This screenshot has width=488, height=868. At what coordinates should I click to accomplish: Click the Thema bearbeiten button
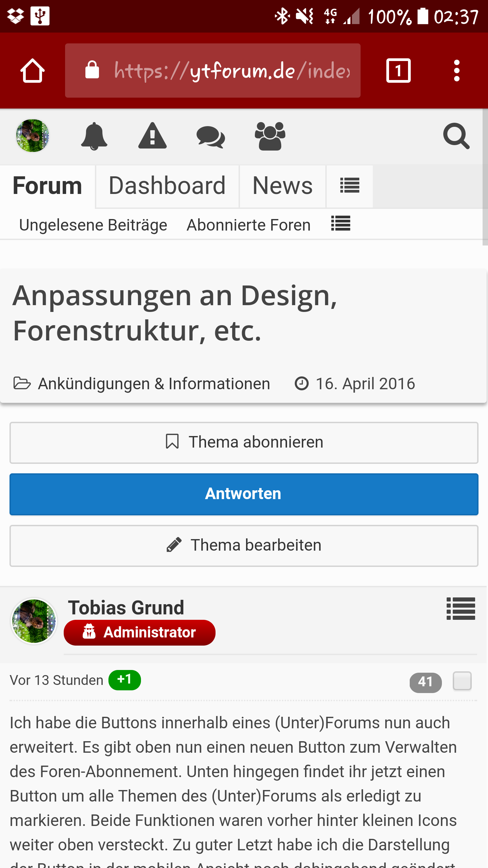tap(244, 546)
